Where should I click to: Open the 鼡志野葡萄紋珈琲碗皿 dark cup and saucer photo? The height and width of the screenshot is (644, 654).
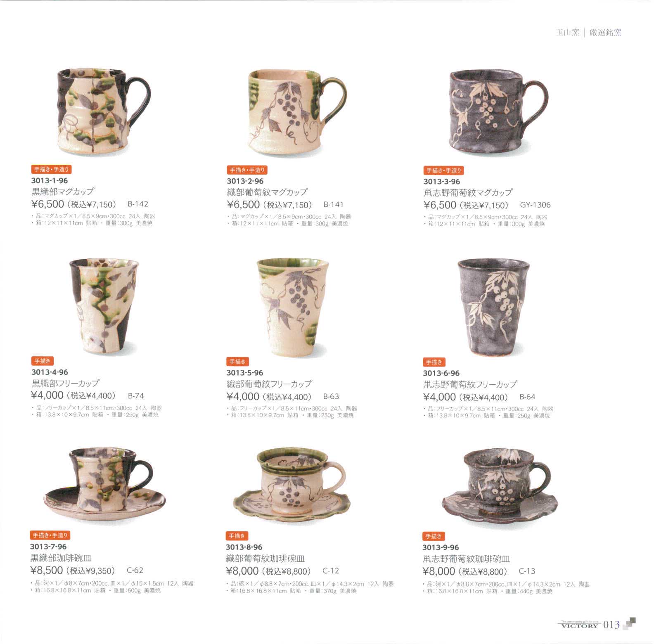[500, 485]
